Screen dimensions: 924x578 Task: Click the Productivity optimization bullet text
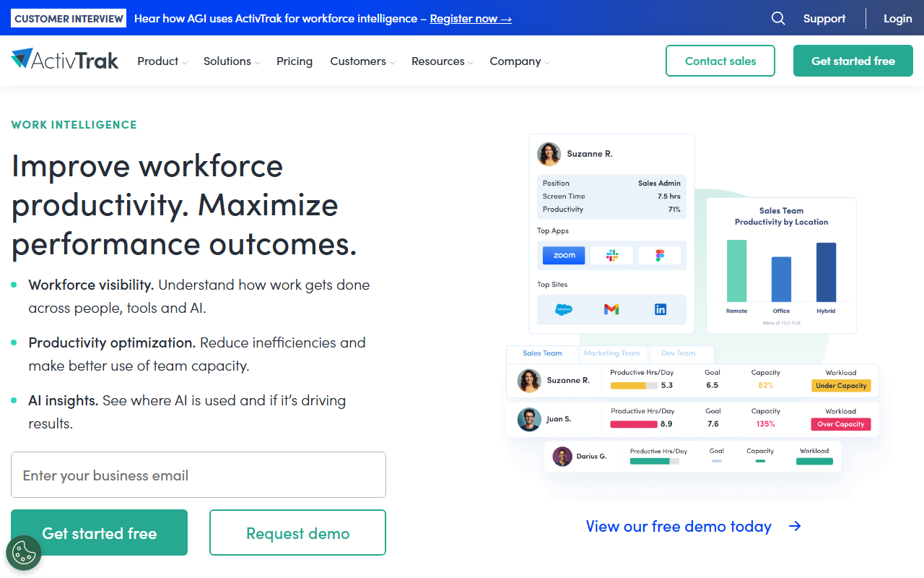point(197,354)
